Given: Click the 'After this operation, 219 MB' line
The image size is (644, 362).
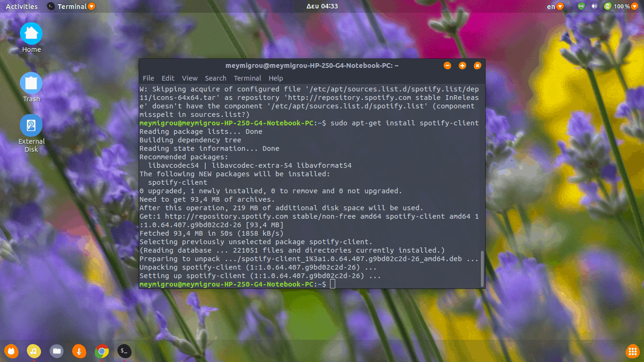Looking at the screenshot, I should [x=281, y=208].
